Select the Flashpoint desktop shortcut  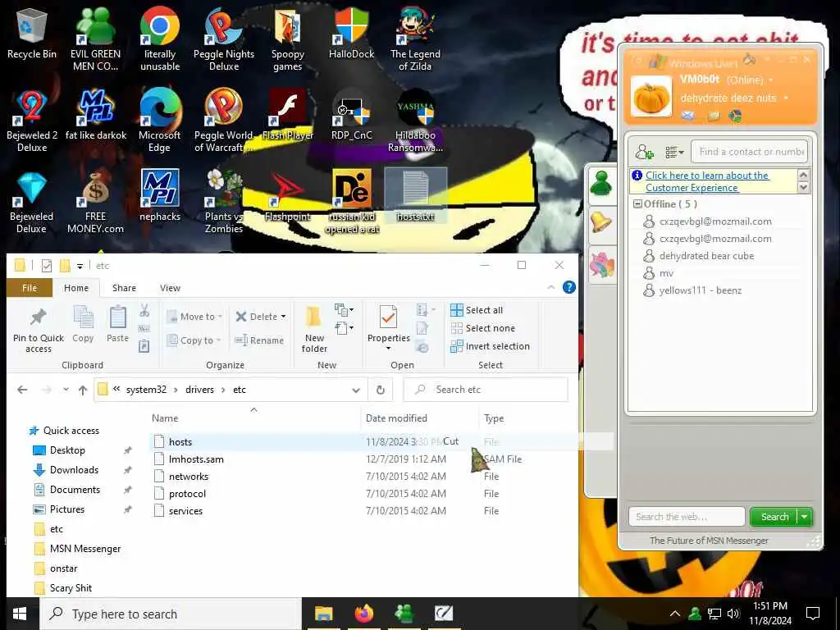tap(288, 196)
